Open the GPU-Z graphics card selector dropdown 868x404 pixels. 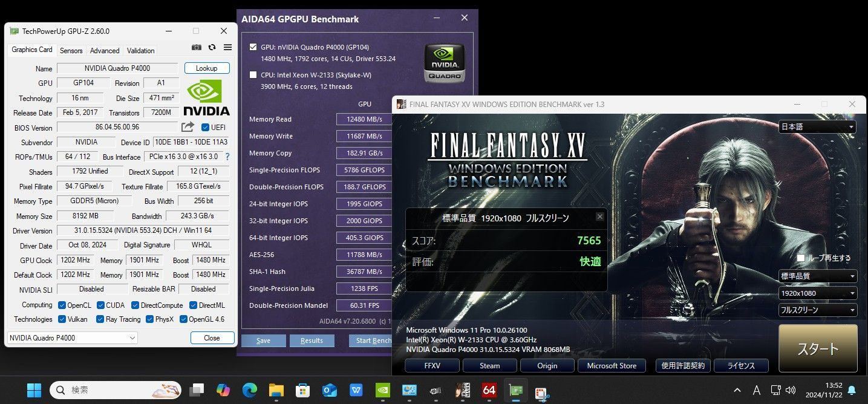(x=73, y=337)
